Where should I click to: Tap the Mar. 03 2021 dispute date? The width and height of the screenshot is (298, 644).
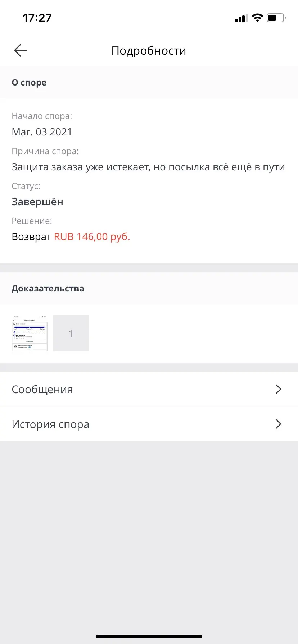(x=42, y=132)
